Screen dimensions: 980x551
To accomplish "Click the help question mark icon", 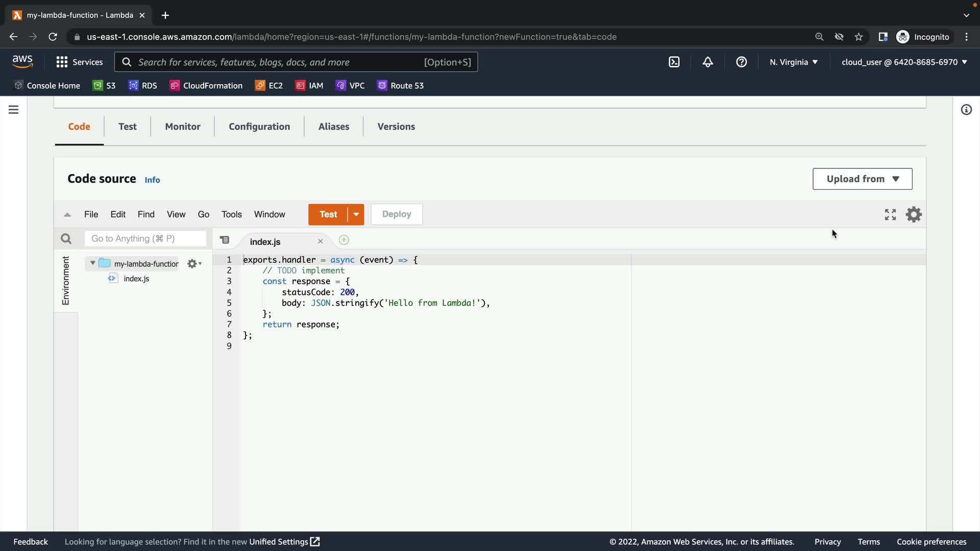I will pyautogui.click(x=741, y=62).
